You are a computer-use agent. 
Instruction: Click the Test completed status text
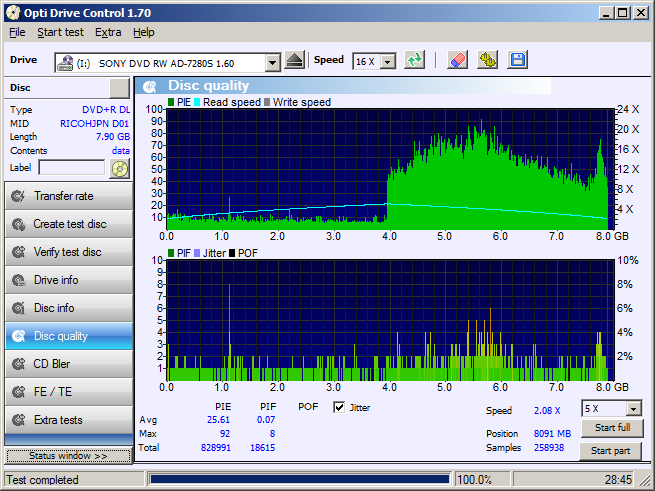coord(43,480)
